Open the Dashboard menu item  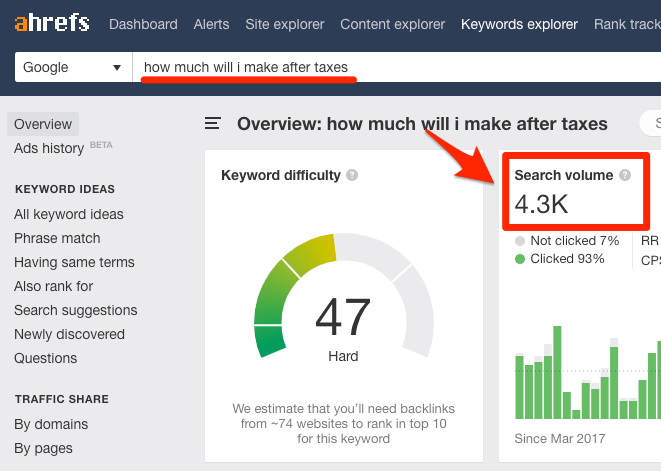point(143,24)
